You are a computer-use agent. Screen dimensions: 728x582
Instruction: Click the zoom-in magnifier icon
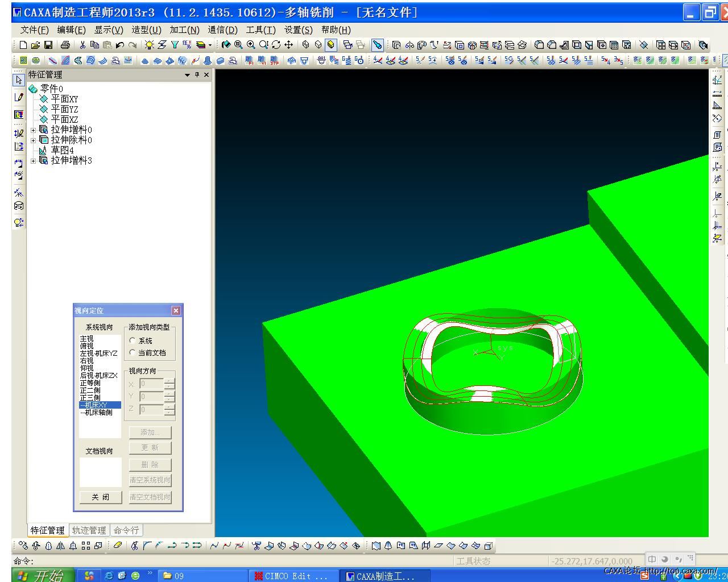[251, 45]
